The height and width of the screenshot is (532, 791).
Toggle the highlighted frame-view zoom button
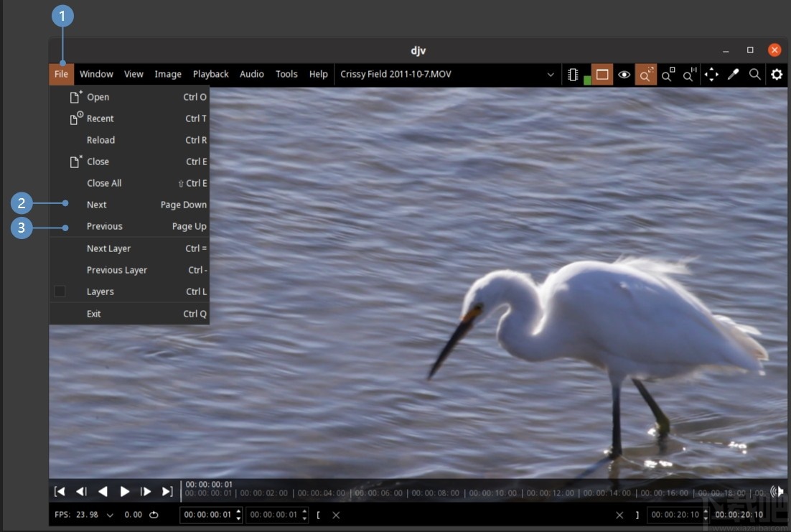[x=646, y=75]
